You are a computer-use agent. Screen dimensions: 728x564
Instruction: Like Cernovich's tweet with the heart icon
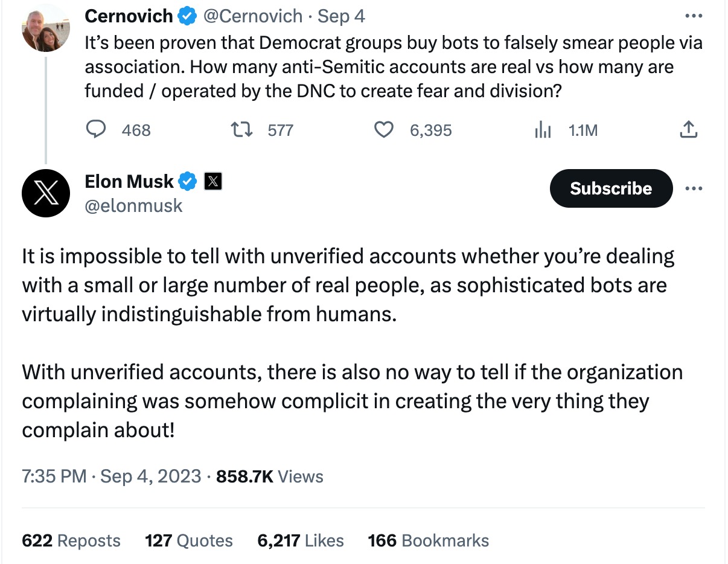click(384, 130)
